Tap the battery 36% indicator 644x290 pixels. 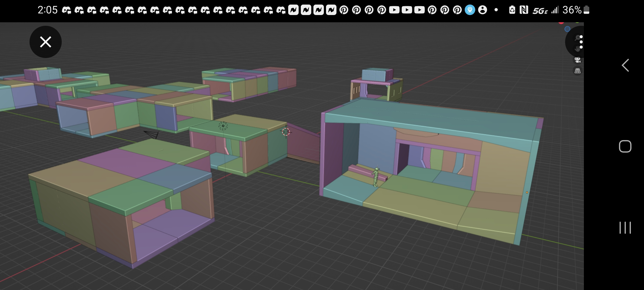(x=576, y=10)
